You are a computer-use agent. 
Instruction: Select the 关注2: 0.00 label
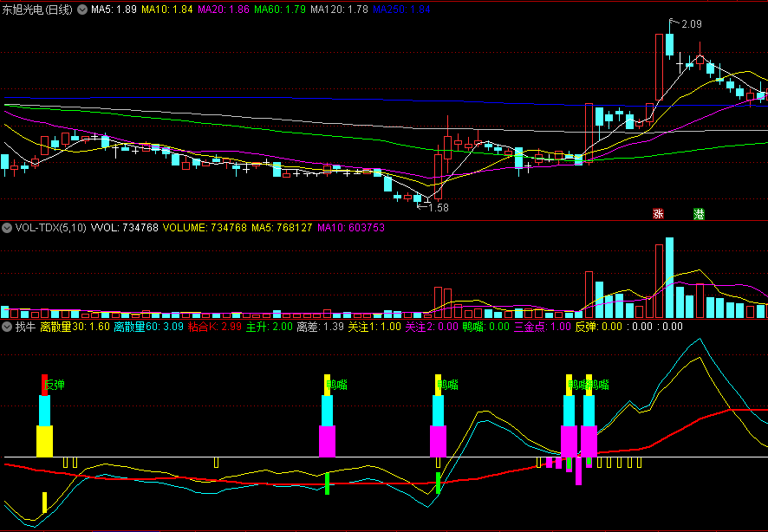point(432,327)
